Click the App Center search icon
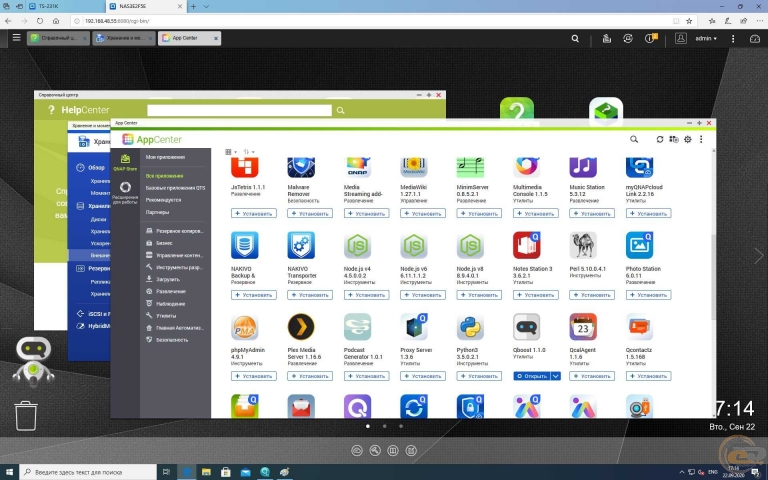Viewport: 768px width, 480px height. [x=634, y=140]
